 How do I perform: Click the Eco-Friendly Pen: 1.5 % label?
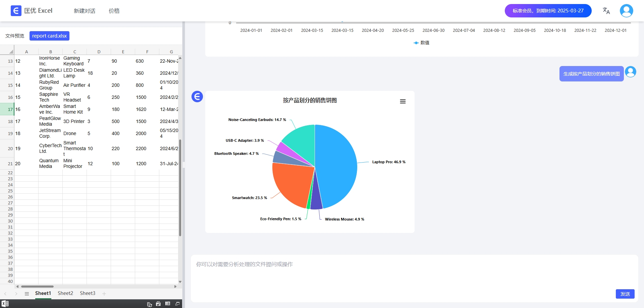coord(281,219)
